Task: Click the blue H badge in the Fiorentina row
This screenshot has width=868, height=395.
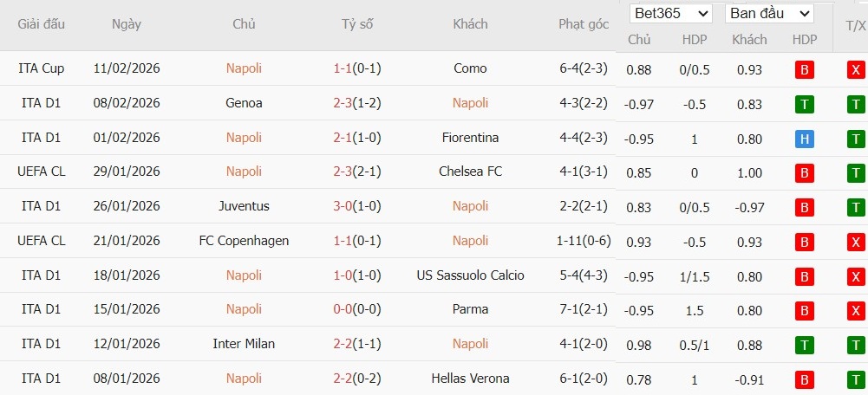Action: pos(804,139)
